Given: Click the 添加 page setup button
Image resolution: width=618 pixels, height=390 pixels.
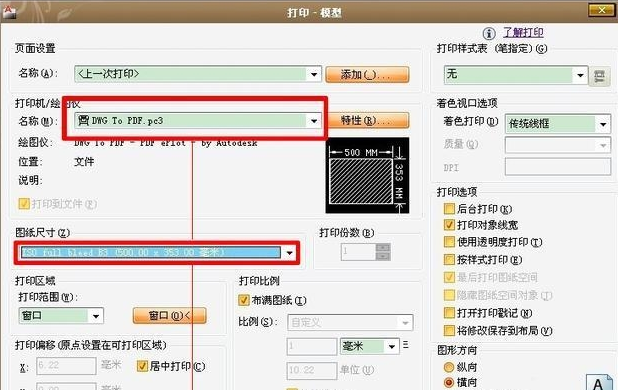Looking at the screenshot, I should click(x=367, y=74).
